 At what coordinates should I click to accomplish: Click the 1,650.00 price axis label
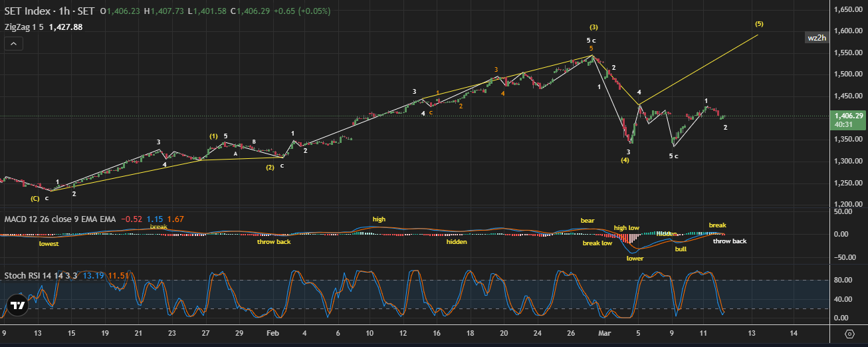tap(848, 10)
